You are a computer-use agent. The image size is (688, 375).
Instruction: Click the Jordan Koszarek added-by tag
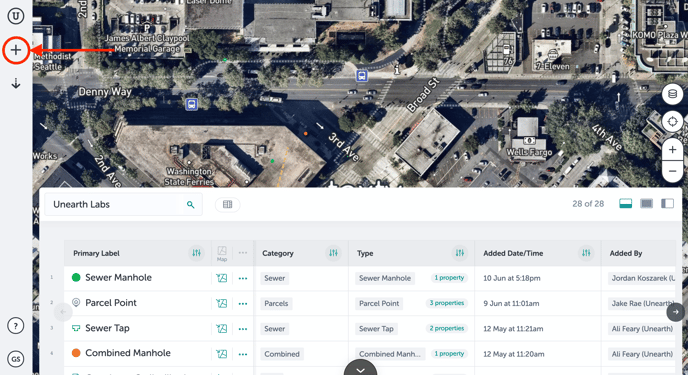[642, 278]
